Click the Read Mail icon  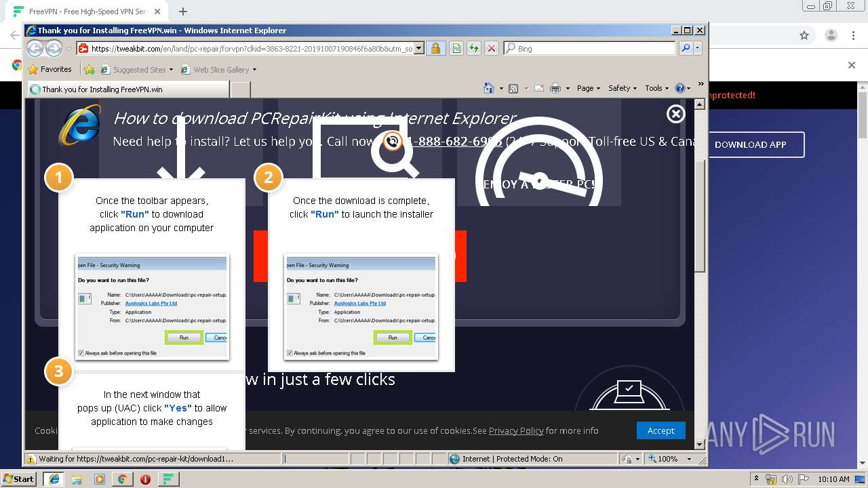539,88
